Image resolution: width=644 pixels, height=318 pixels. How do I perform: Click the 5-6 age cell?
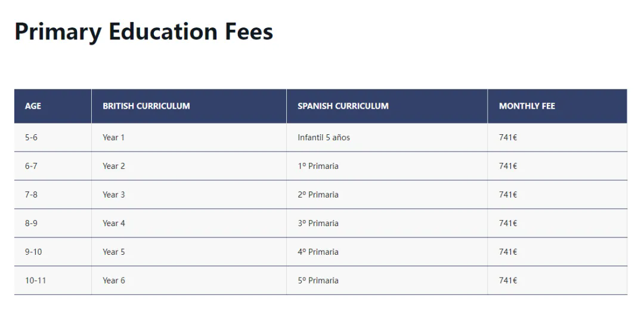52,138
